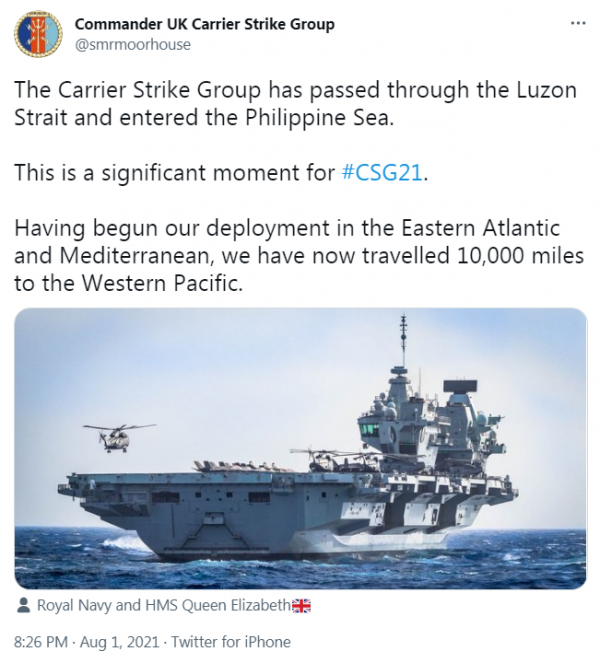Click the tagged people person icon
This screenshot has height=663, width=600.
coord(23,605)
